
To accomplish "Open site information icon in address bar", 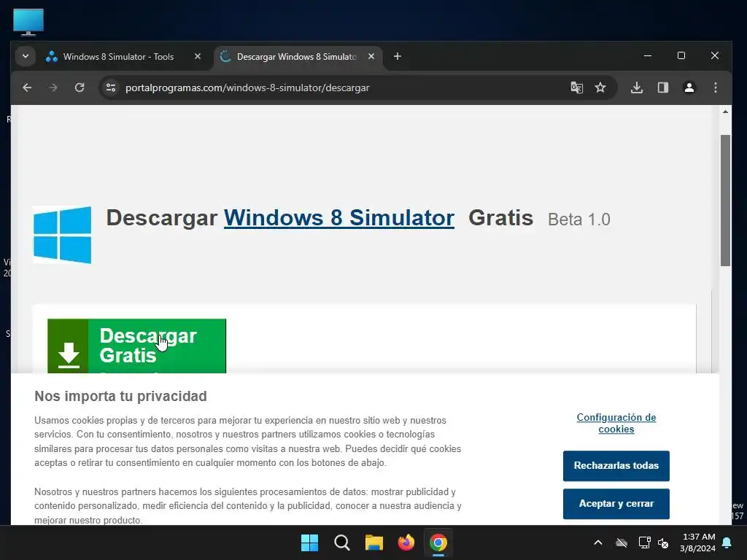I will point(111,87).
